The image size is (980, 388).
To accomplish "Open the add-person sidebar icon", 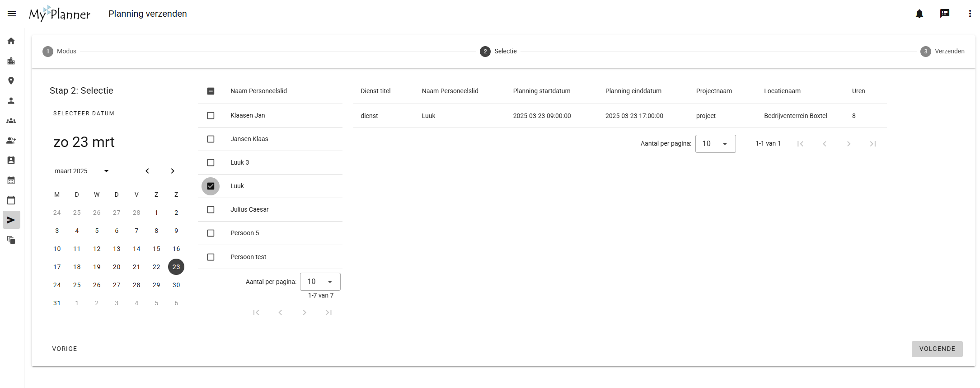I will coord(11,141).
